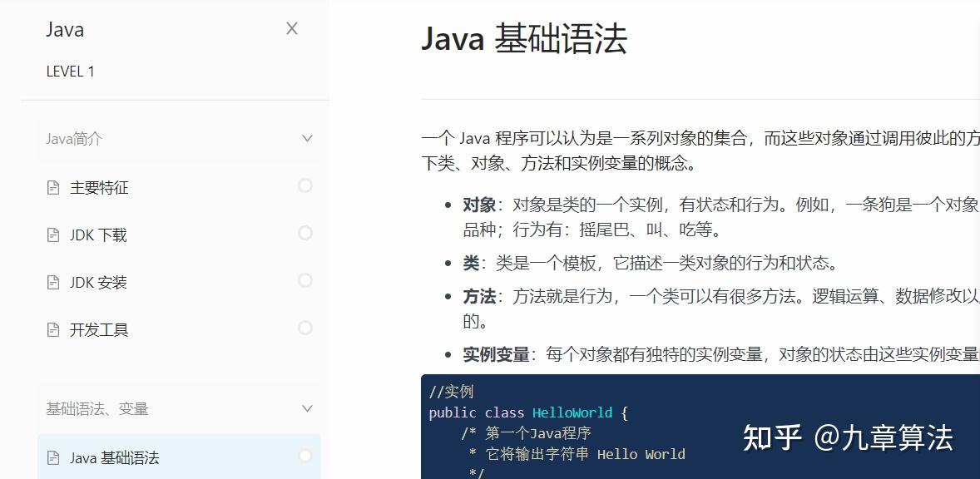The width and height of the screenshot is (980, 479).
Task: Click the LEVEL 1 label
Action: pyautogui.click(x=70, y=72)
